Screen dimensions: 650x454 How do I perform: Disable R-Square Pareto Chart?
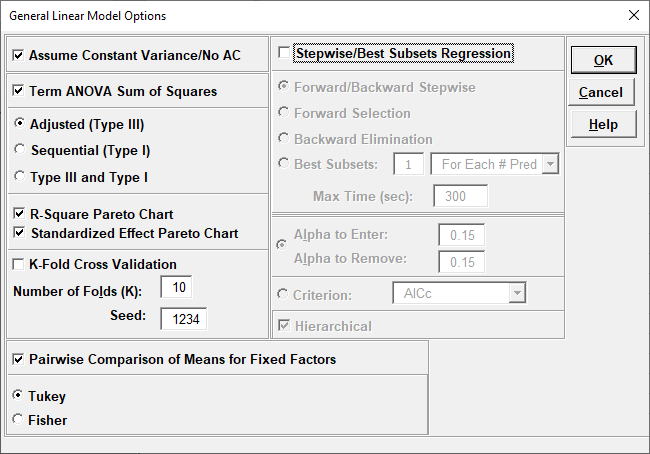pyautogui.click(x=19, y=214)
